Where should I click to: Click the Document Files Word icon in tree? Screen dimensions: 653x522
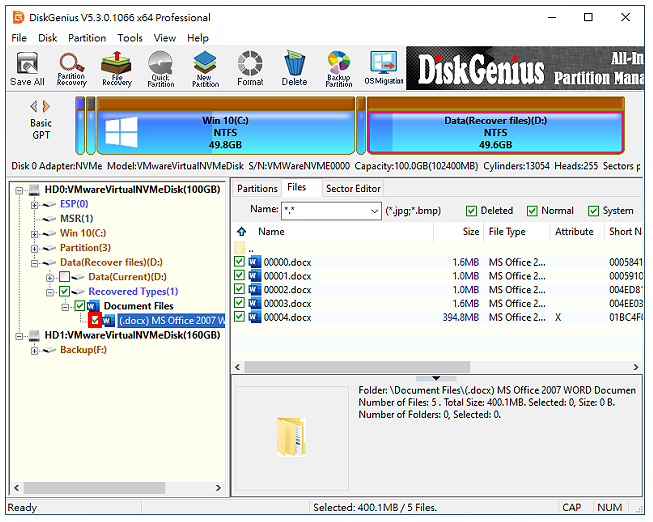coord(93,306)
